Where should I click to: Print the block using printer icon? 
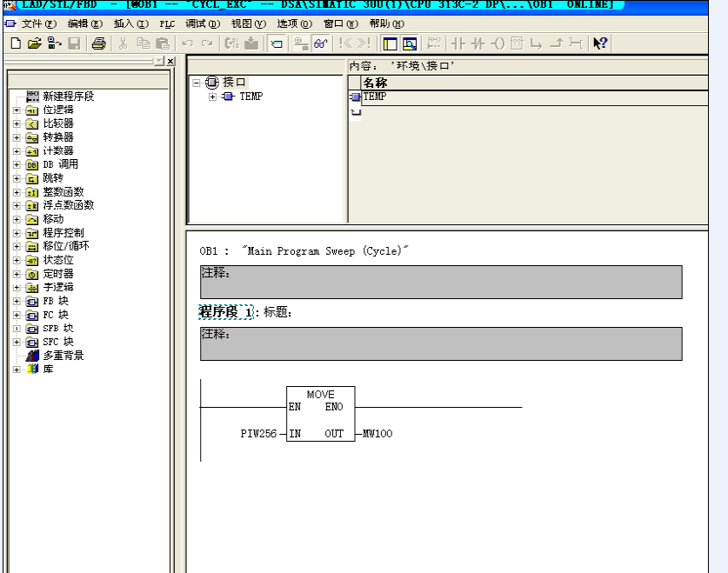pyautogui.click(x=99, y=43)
